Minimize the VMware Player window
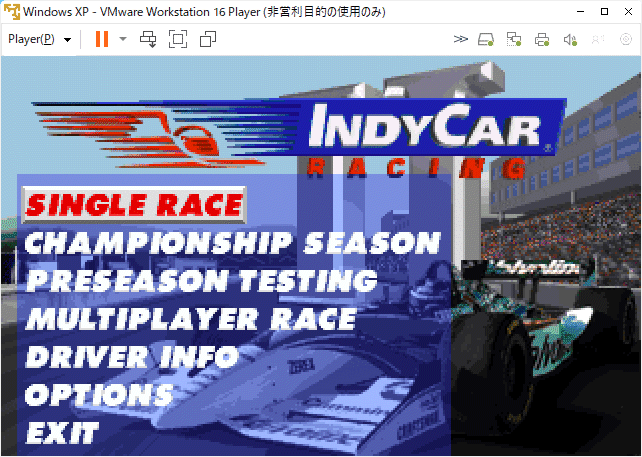 click(x=581, y=11)
